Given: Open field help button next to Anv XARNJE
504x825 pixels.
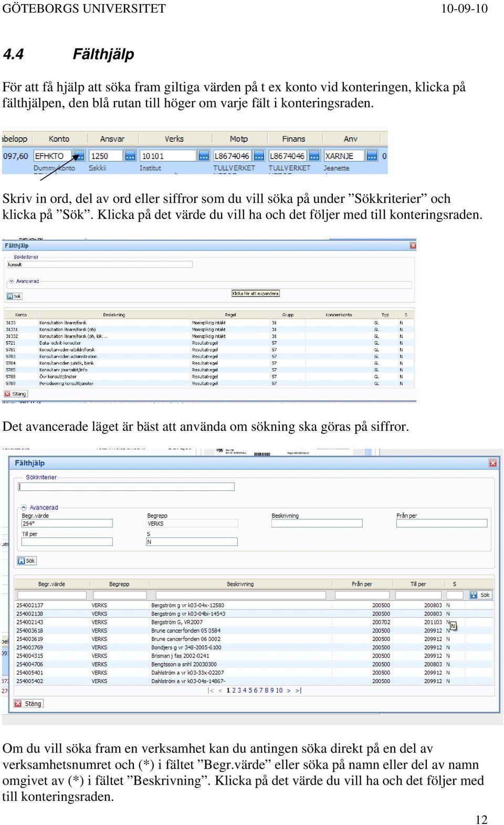Looking at the screenshot, I should click(371, 156).
